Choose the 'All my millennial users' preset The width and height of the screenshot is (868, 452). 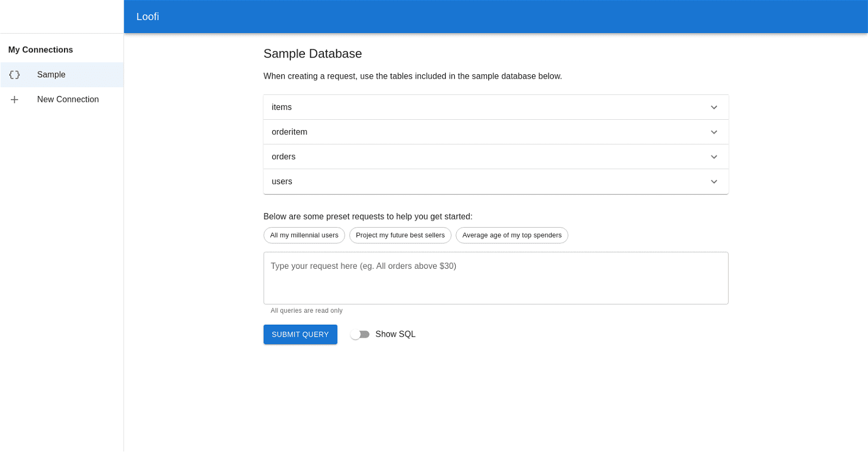click(304, 235)
